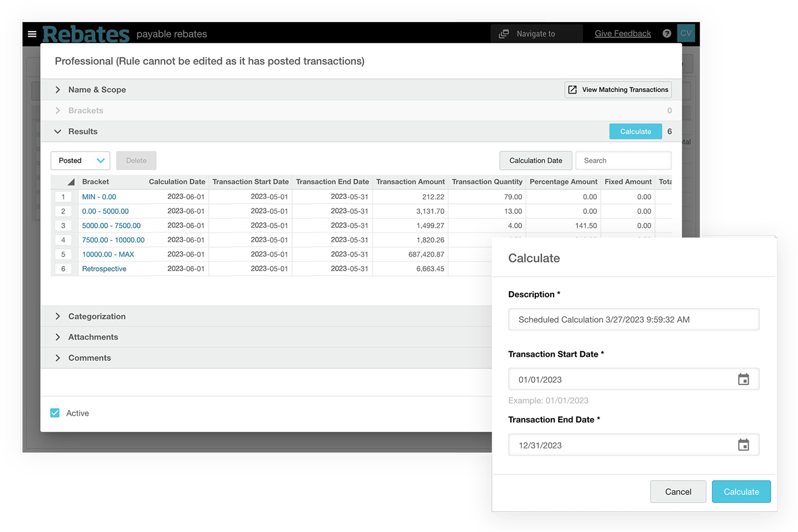This screenshot has width=798, height=532.
Task: Click Calculate in the Results header
Action: [x=635, y=131]
